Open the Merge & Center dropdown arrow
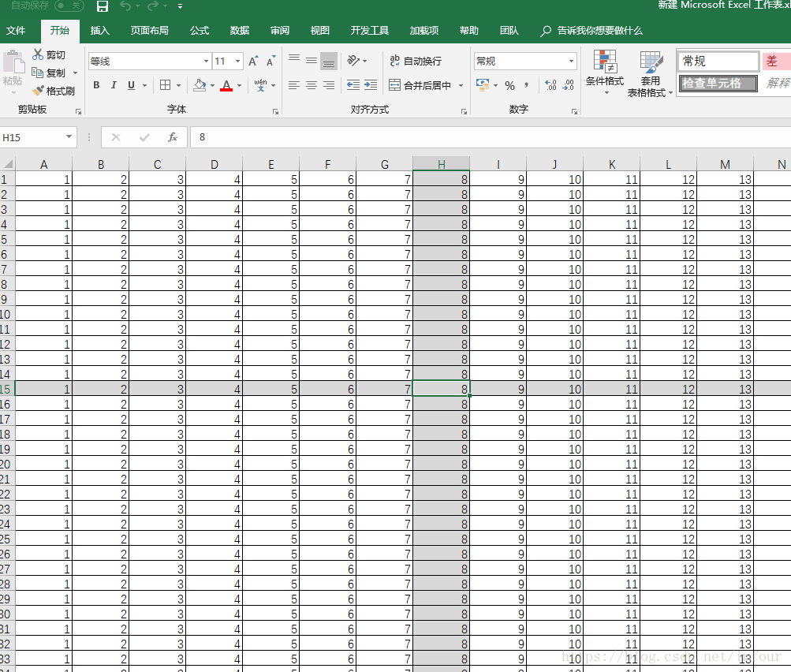791x672 pixels. point(461,85)
